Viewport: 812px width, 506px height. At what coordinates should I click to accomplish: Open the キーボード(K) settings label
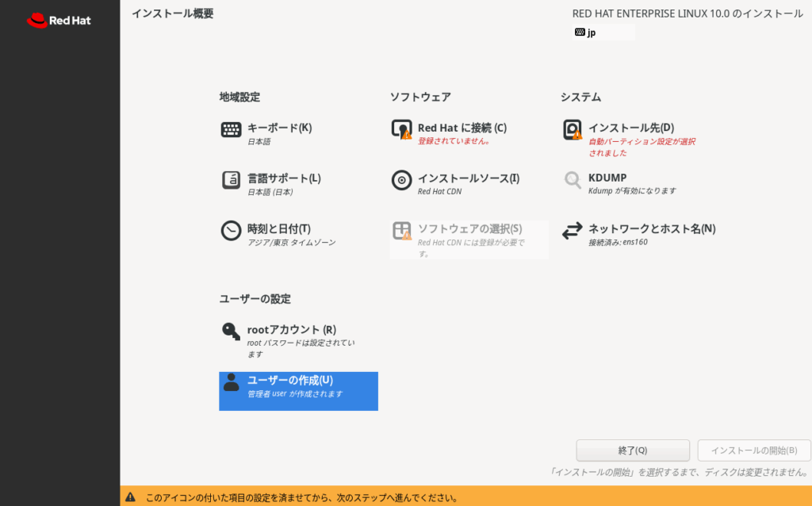(279, 128)
